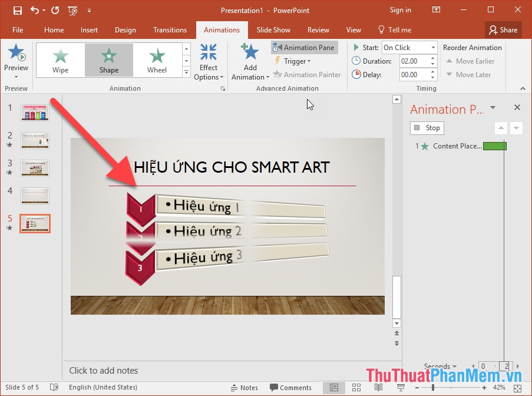
Task: Toggle the Notes pane visibility
Action: coord(244,387)
